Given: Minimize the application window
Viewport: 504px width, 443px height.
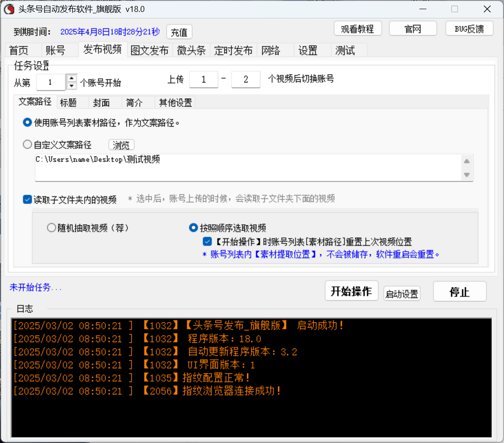Looking at the screenshot, I should (423, 9).
